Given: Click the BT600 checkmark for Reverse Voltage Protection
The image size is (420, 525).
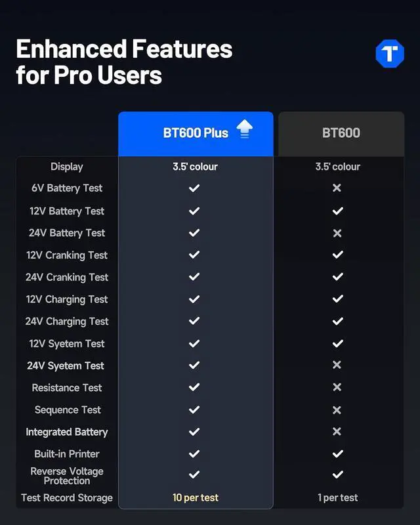Looking at the screenshot, I should (x=337, y=474).
